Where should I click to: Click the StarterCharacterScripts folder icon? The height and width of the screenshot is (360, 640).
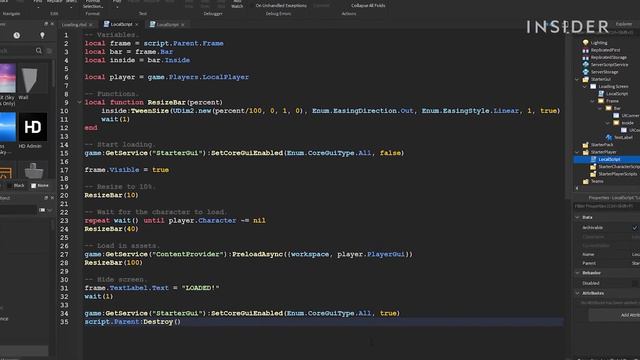click(x=593, y=167)
